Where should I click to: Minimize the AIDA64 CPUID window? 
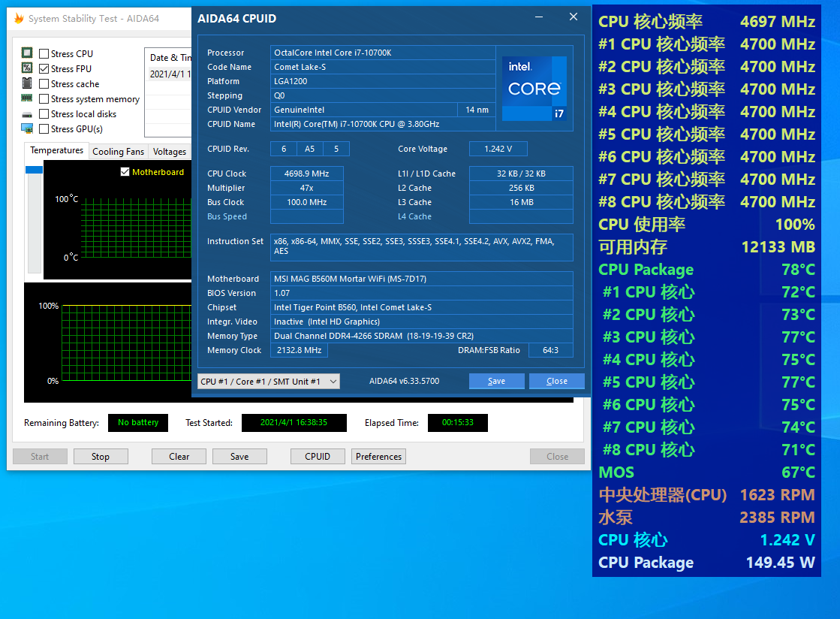click(x=539, y=17)
